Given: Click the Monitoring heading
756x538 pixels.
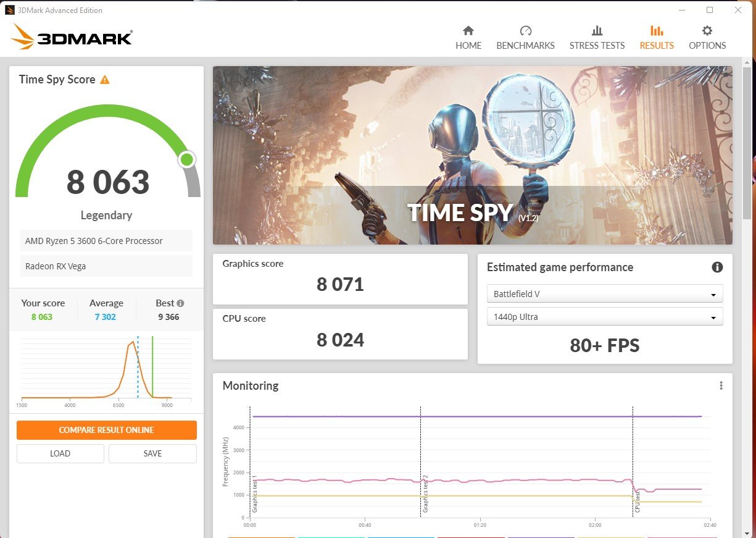Looking at the screenshot, I should 251,385.
